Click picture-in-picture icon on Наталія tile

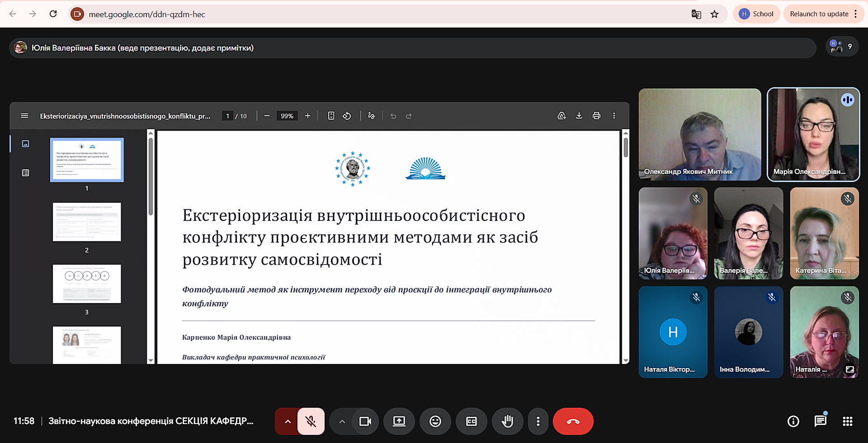pos(850,369)
